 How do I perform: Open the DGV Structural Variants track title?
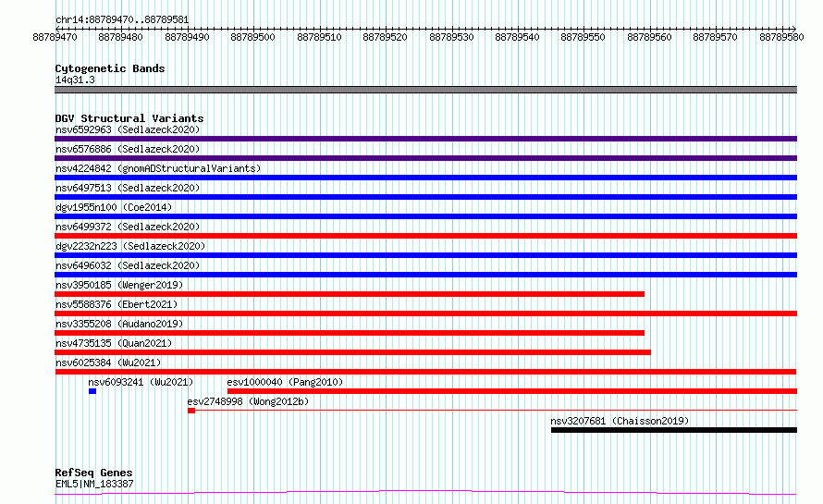coord(129,118)
